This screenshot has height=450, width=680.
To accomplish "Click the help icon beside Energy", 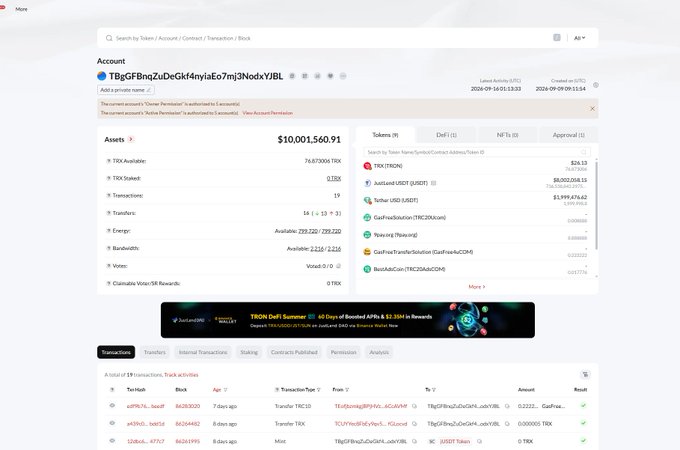I will click(x=108, y=231).
